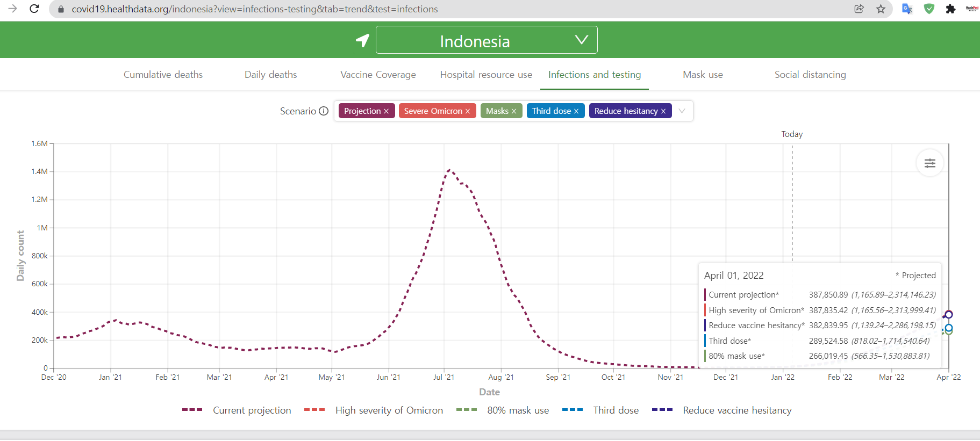
Task: Expand the Indonesia location dropdown
Action: click(581, 40)
